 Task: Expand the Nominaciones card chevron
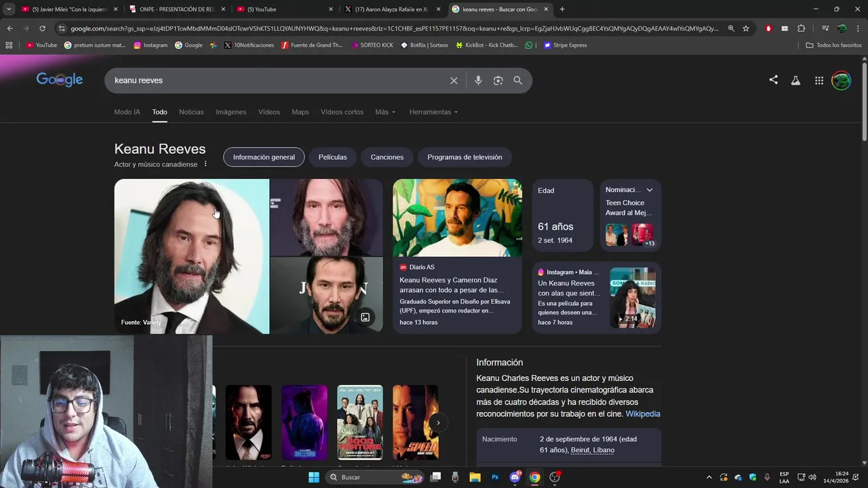click(649, 190)
